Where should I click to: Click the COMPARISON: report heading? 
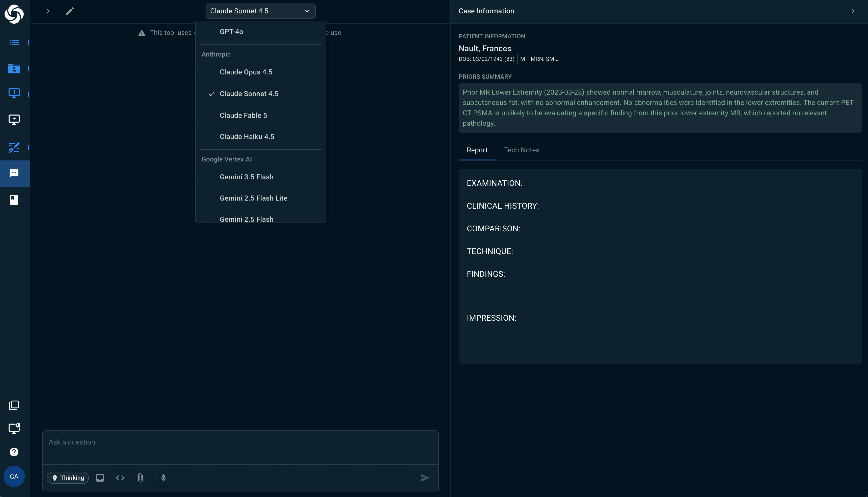click(493, 229)
